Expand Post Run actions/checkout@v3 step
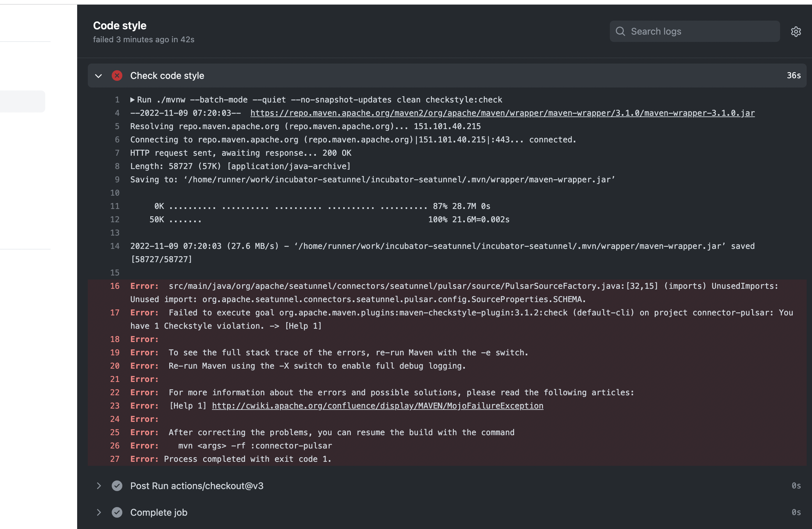This screenshot has height=529, width=812. point(99,486)
